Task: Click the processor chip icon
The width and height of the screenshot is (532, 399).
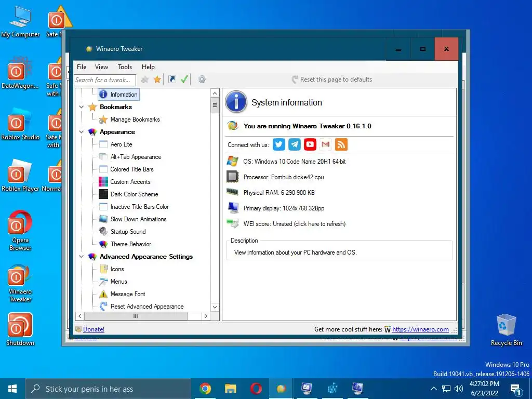Action: pos(232,177)
